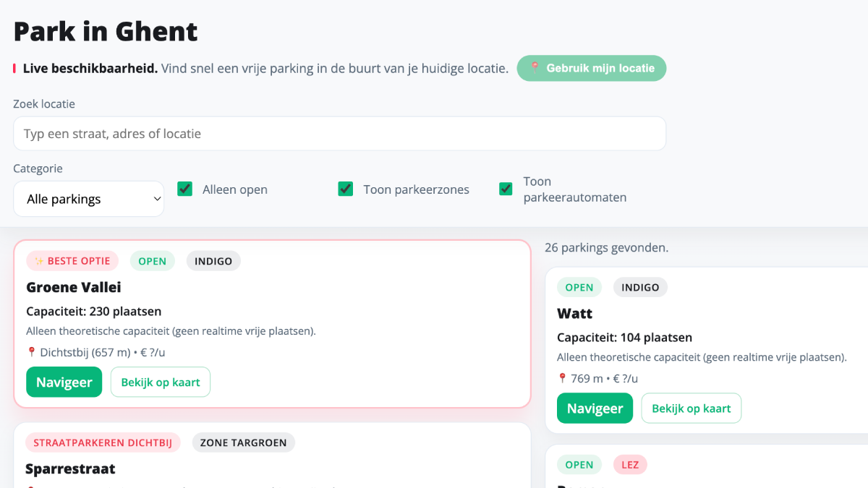This screenshot has width=868, height=488.
Task: Click the LEZ badge on the bottom parking card
Action: click(630, 464)
